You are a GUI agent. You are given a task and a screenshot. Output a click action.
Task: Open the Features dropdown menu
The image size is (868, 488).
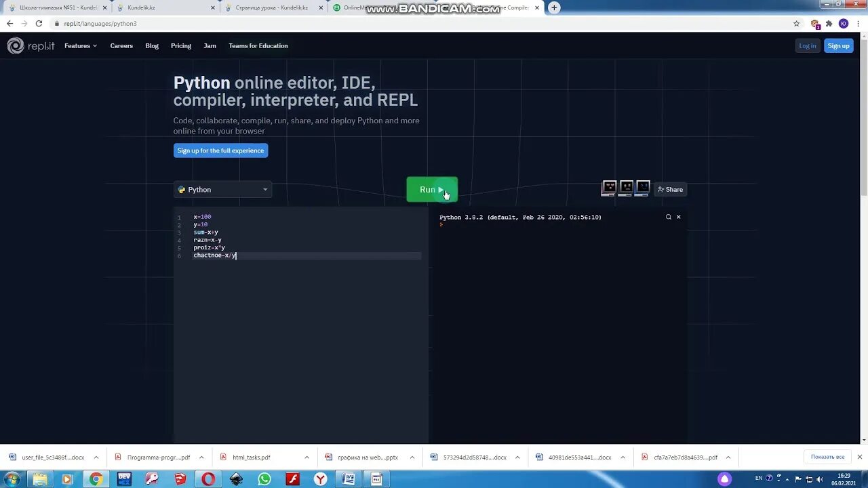click(81, 46)
